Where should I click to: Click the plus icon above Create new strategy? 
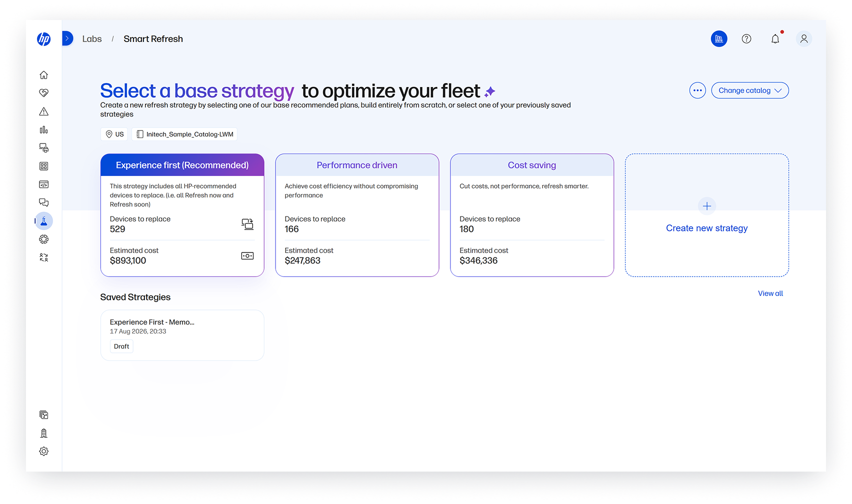click(707, 206)
